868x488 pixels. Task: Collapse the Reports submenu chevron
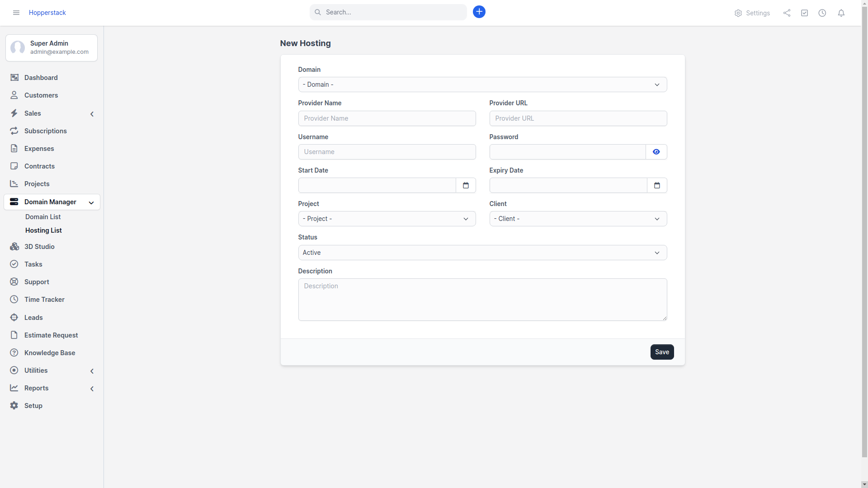tap(92, 389)
